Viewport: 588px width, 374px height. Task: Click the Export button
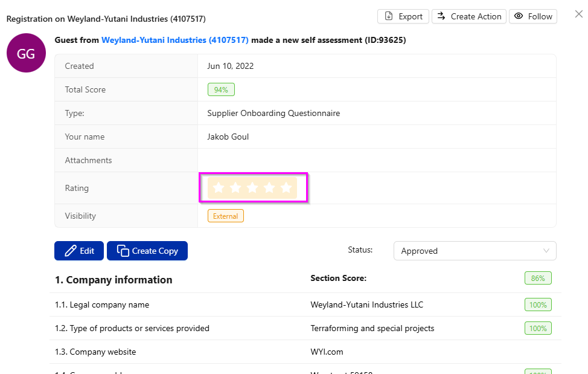click(x=403, y=16)
